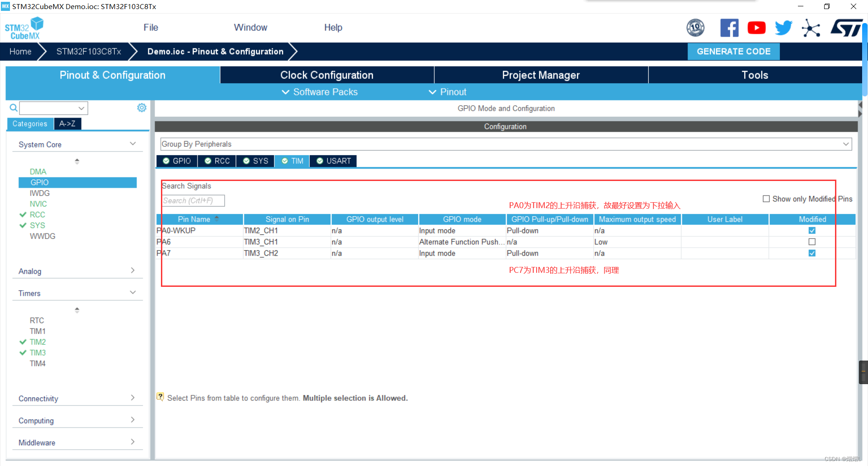
Task: Open the peripheral search combo box arrow
Action: [x=81, y=108]
